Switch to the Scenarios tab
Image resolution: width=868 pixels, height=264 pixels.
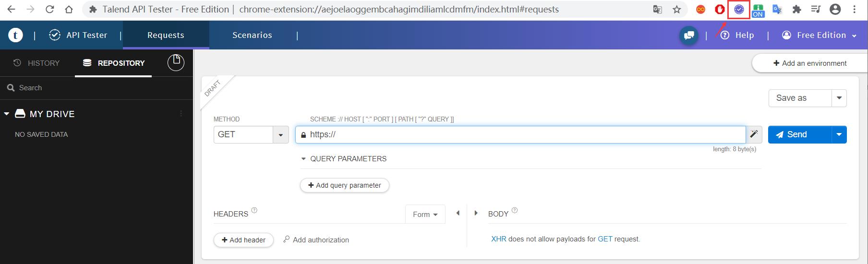click(x=252, y=35)
